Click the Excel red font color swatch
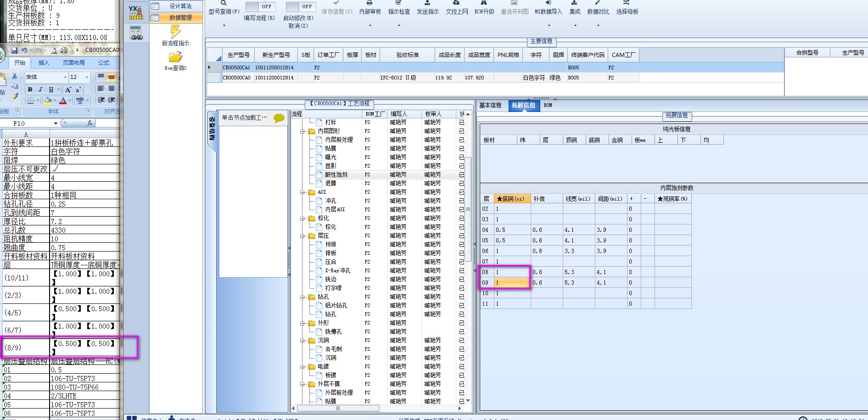 pos(63,101)
